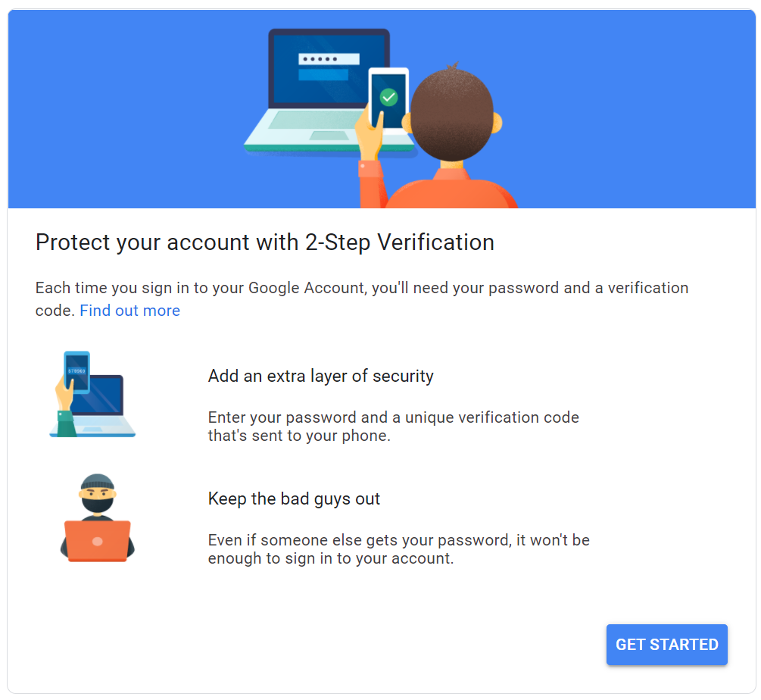
Task: Click the Protect your account with 2-Step Verification heading
Action: pyautogui.click(x=265, y=242)
